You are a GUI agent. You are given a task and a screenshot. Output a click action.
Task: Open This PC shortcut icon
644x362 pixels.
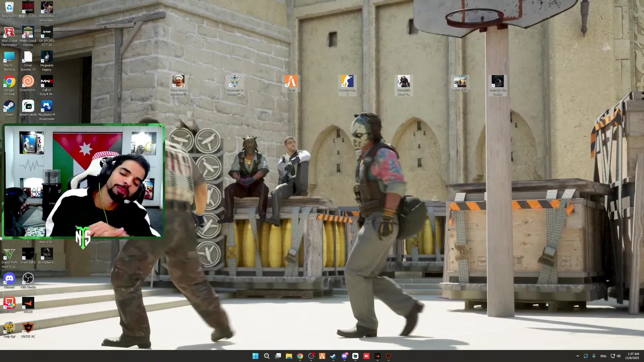(x=9, y=61)
